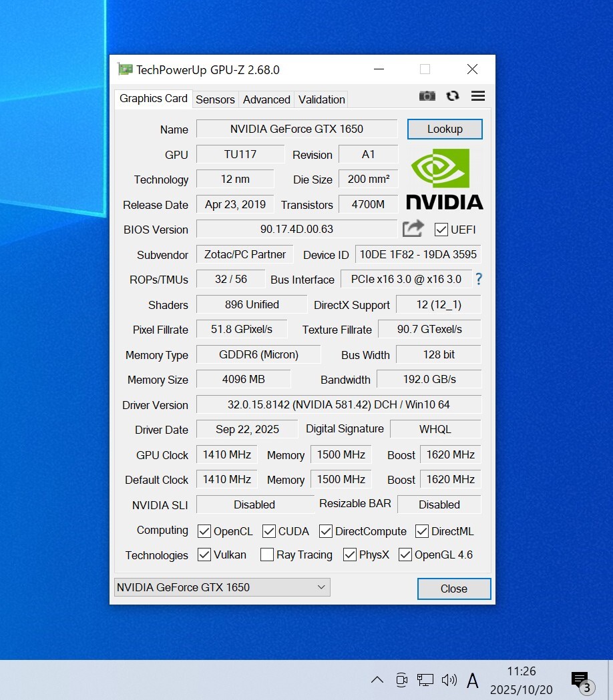The image size is (613, 700).
Task: Click the screenshot camera icon
Action: [x=427, y=96]
